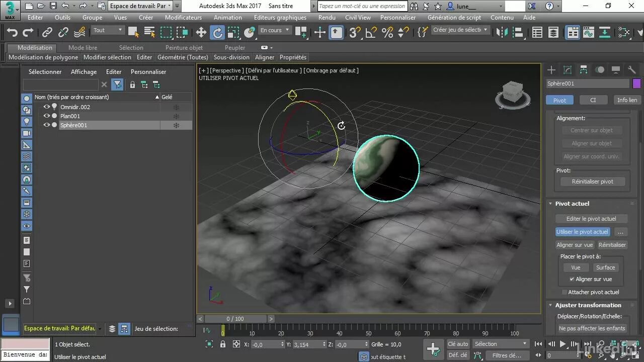The image size is (644, 362).
Task: Click the Editer le pivot actuel button
Action: coord(591,219)
